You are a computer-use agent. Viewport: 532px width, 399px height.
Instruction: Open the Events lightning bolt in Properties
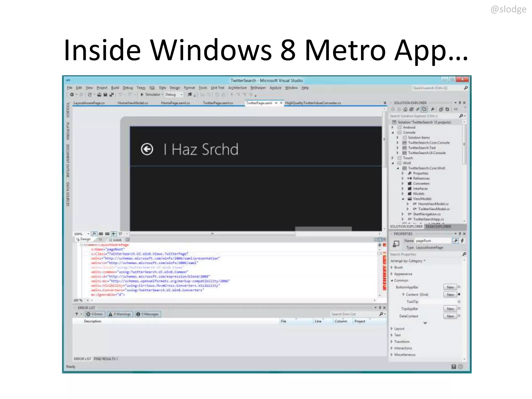click(x=462, y=241)
